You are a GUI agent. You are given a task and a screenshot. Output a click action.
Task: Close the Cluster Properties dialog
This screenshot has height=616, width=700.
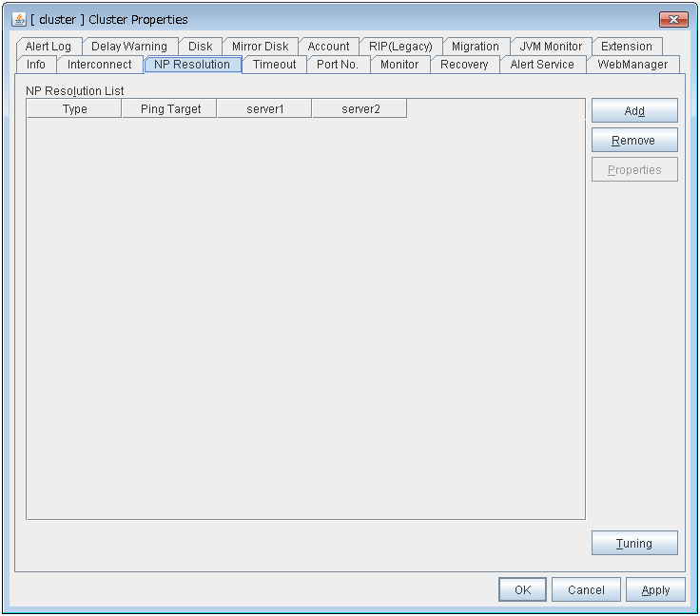tap(672, 19)
